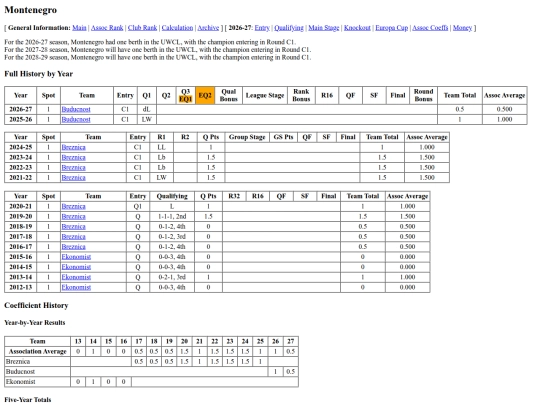540x405 pixels.
Task: Click the orange EQ2 header link
Action: coord(205,95)
